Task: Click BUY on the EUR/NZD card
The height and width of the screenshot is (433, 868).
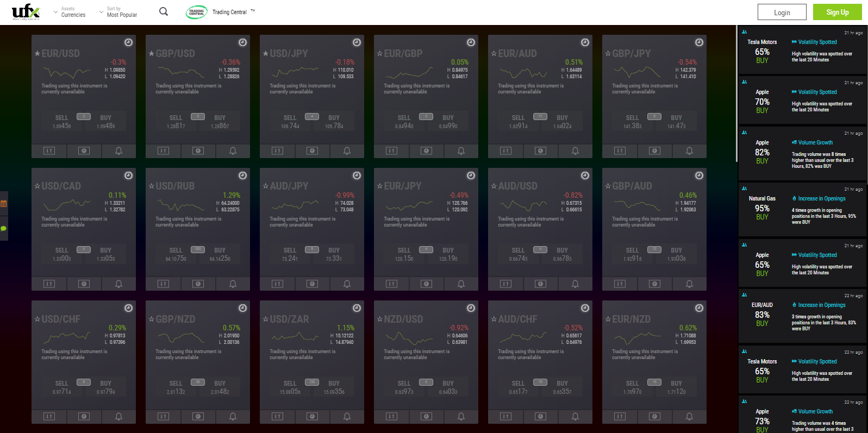Action: coord(677,387)
